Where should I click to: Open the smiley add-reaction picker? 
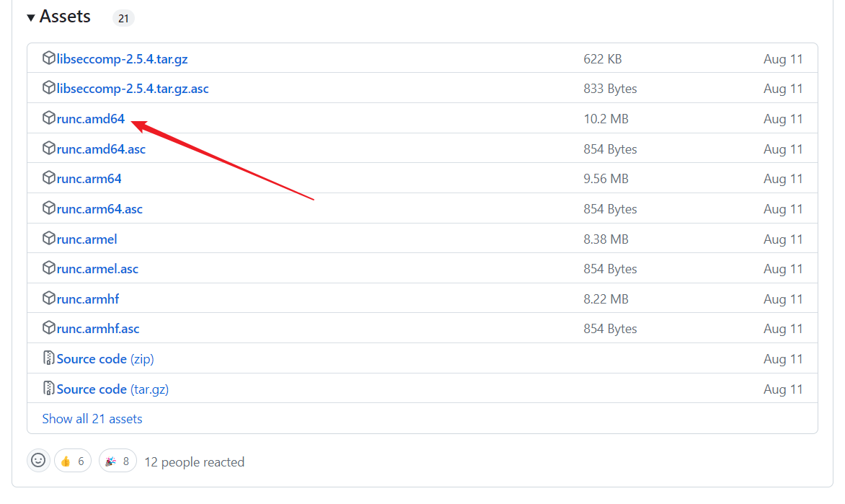[x=38, y=460]
